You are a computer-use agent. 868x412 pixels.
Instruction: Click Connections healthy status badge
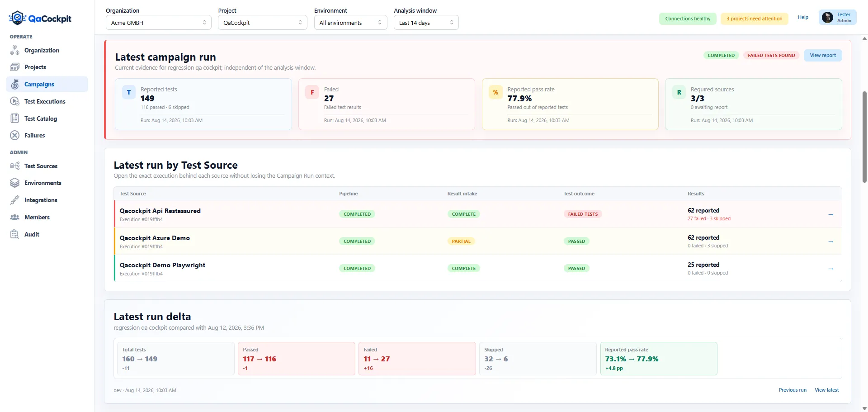click(x=688, y=19)
